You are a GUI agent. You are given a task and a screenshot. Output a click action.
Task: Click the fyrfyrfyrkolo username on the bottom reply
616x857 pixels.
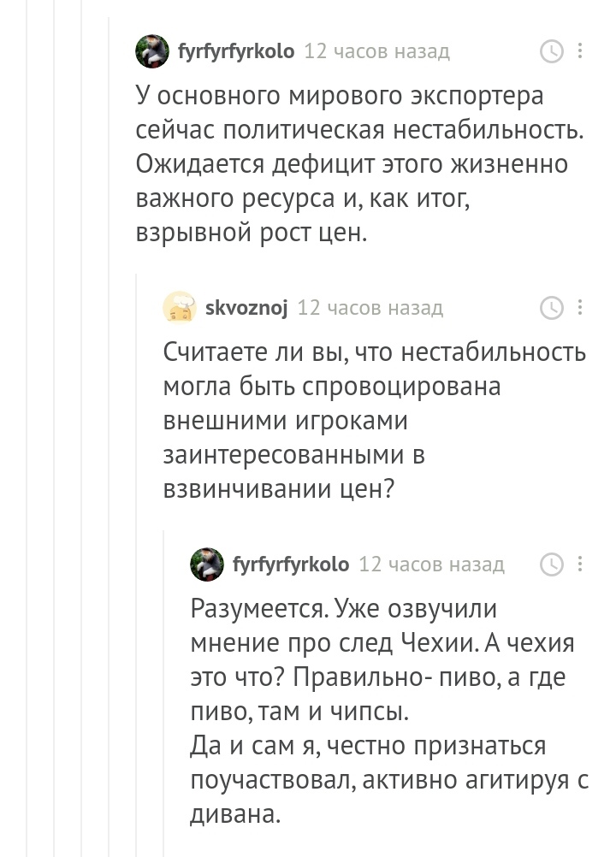click(291, 564)
